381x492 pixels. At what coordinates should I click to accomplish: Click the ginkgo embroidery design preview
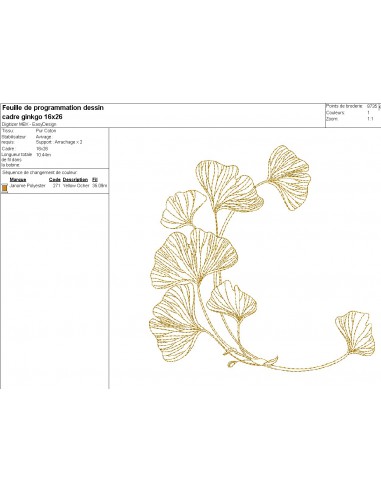tap(262, 258)
